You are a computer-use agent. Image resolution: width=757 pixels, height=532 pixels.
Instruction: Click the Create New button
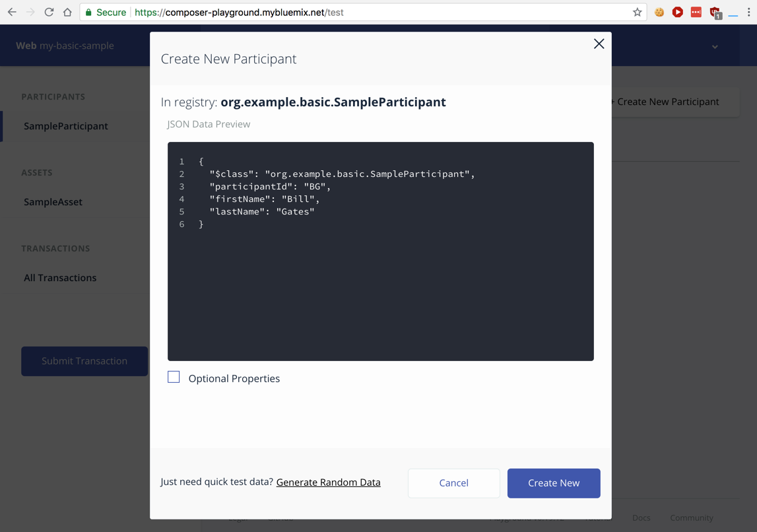point(553,483)
